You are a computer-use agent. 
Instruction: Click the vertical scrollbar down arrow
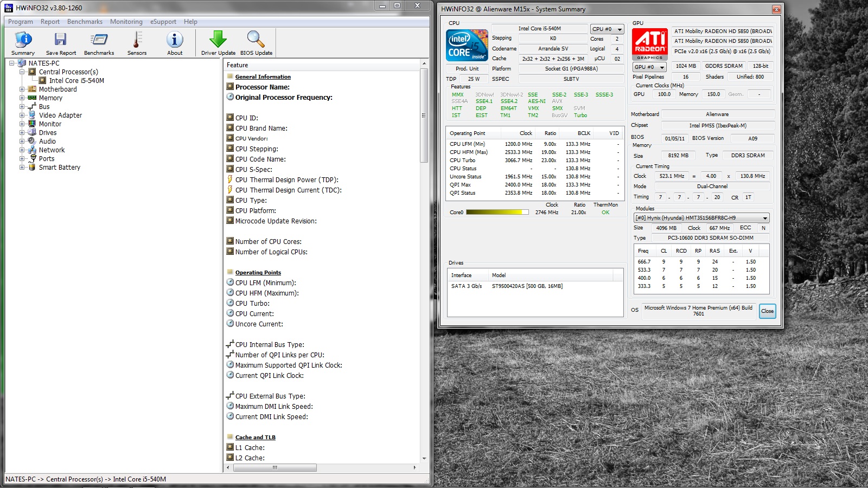424,459
